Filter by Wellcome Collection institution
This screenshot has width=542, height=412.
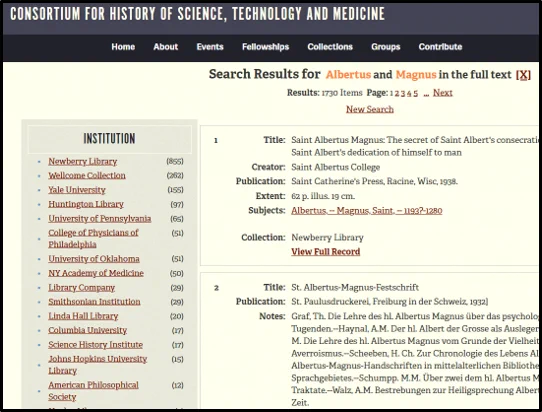coord(87,176)
